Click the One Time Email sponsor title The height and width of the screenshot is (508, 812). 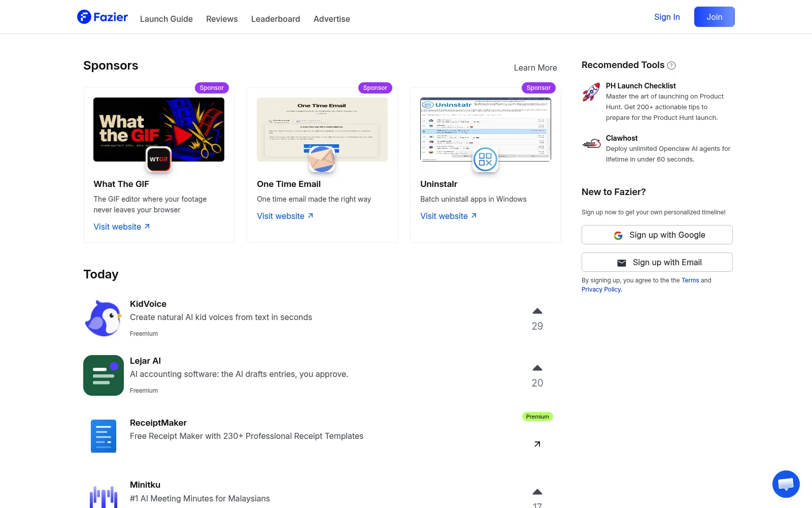point(289,184)
